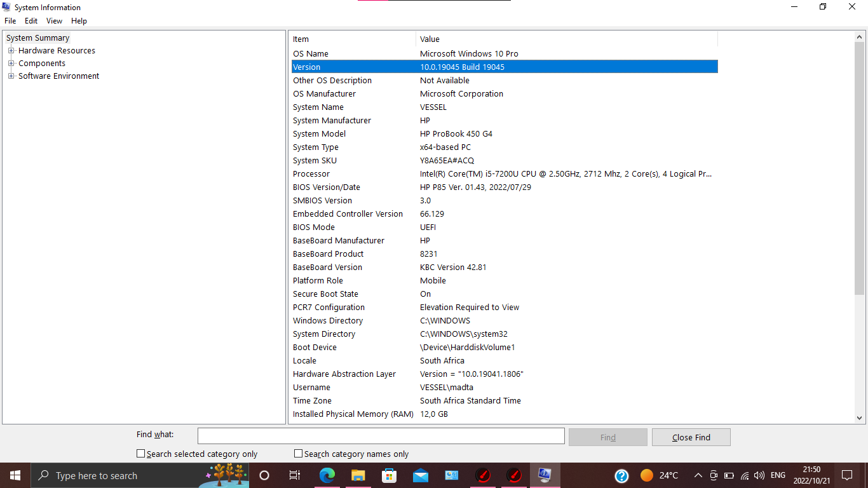Select the BIOS Mode row

505,227
